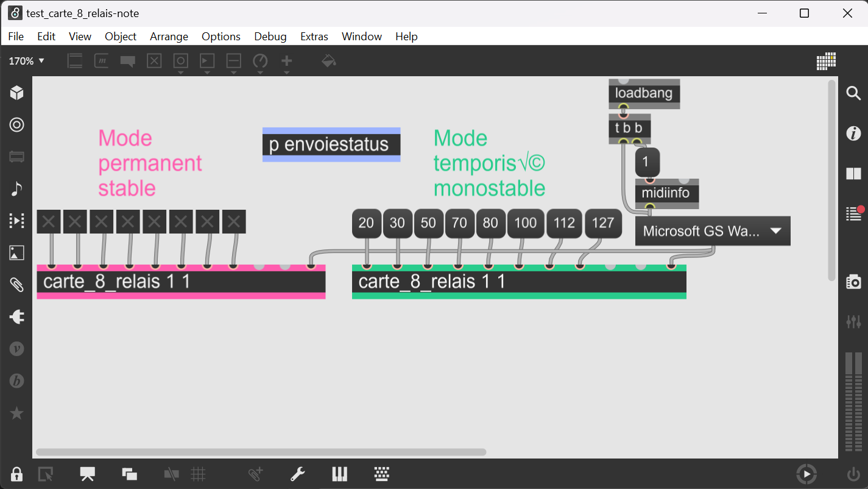
Task: Show the piano keyboard icon
Action: [x=339, y=474]
